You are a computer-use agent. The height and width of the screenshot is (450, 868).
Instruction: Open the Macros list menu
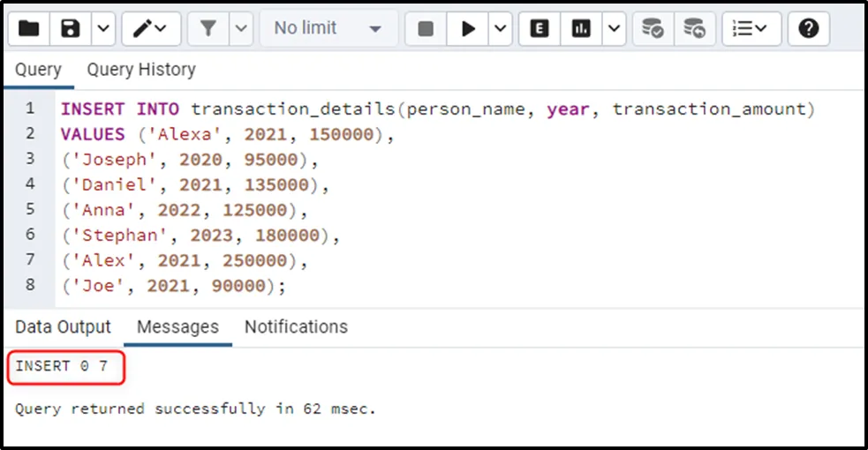751,29
